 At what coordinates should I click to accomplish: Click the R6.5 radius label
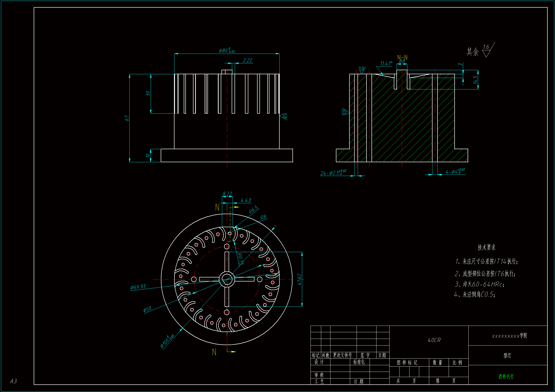tap(254, 210)
